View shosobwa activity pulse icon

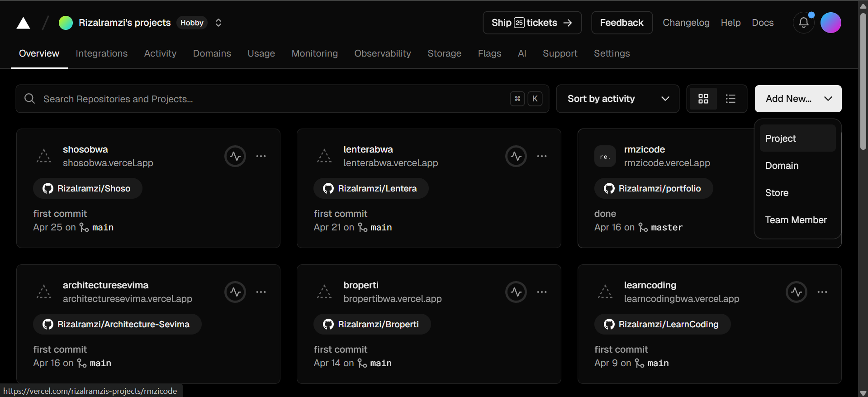point(235,156)
